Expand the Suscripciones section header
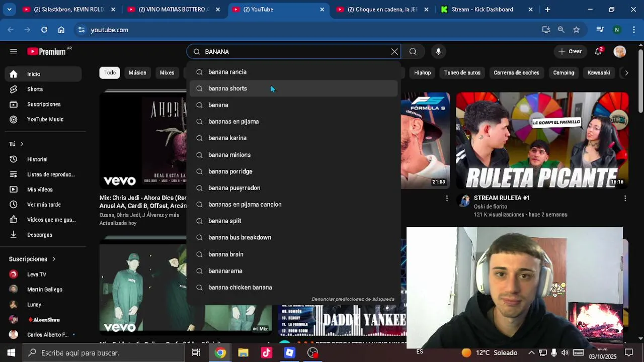 (32, 259)
